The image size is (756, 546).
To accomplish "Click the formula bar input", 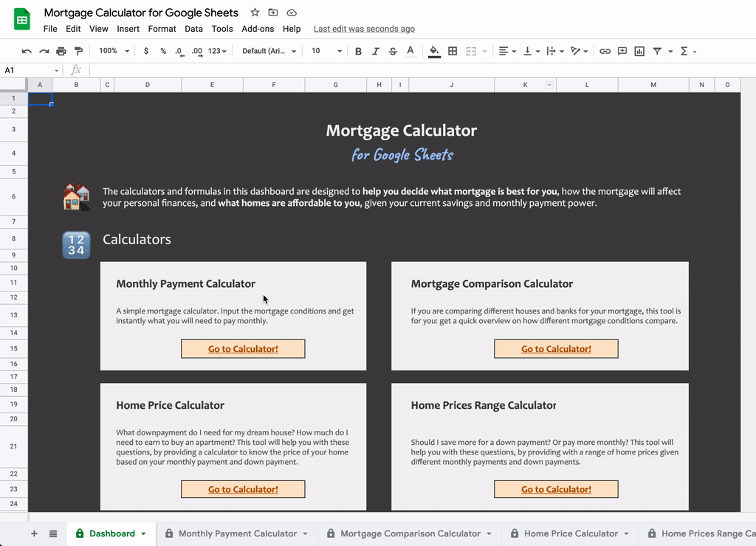I will pos(422,70).
